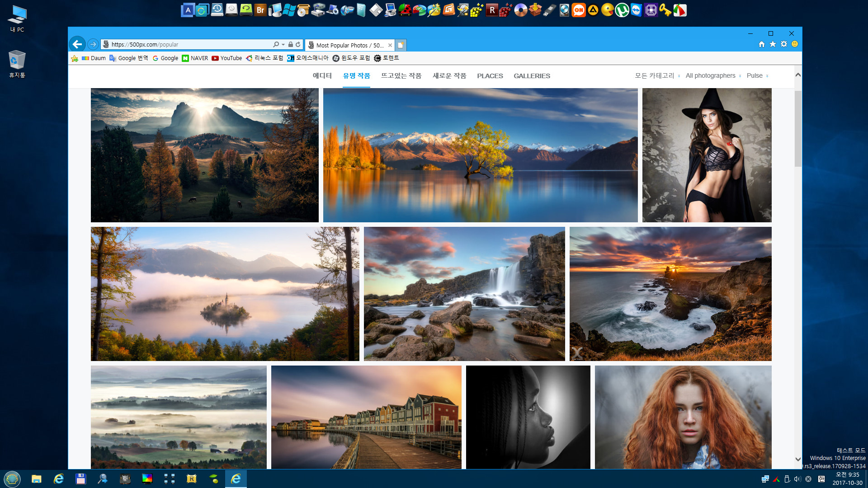The image size is (868, 488).
Task: Click the browser Forward arrow button
Action: point(93,44)
